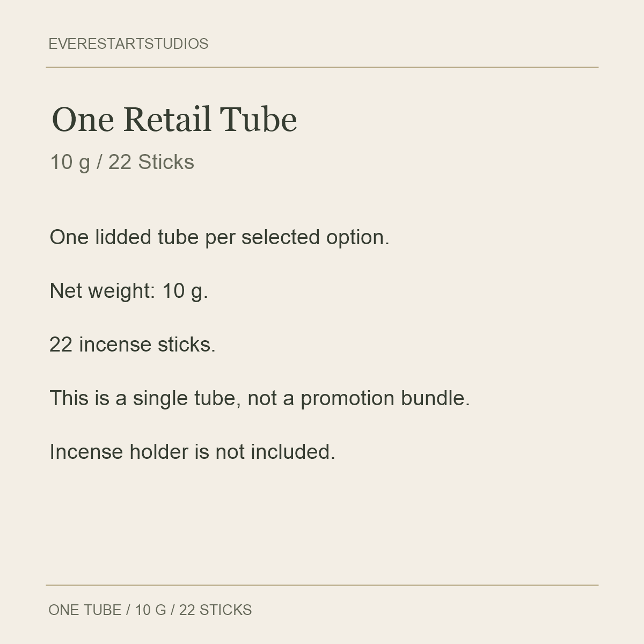
Task: Select the One Retail Tube heading
Action: 174,119
